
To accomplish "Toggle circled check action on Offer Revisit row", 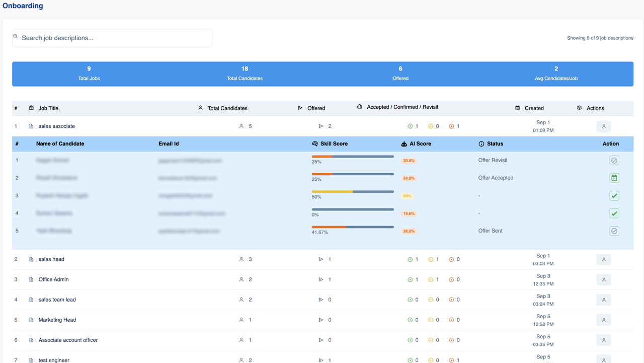I will point(614,160).
